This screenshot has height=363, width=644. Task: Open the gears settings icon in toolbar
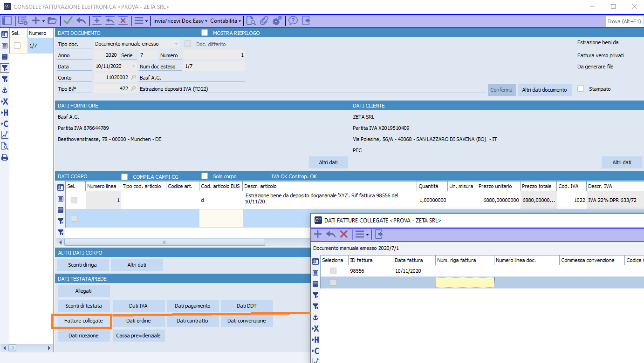[277, 20]
